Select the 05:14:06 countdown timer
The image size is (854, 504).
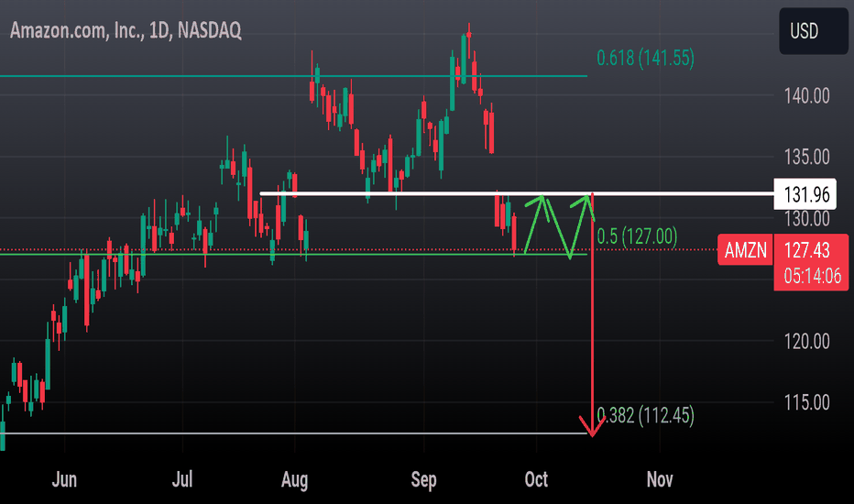812,276
